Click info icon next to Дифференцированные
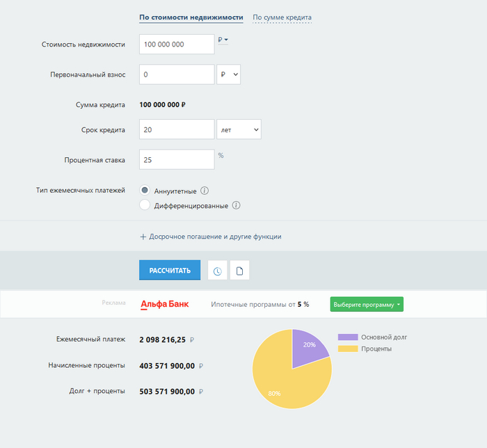Screen dimensions: 487x448 click(236, 205)
